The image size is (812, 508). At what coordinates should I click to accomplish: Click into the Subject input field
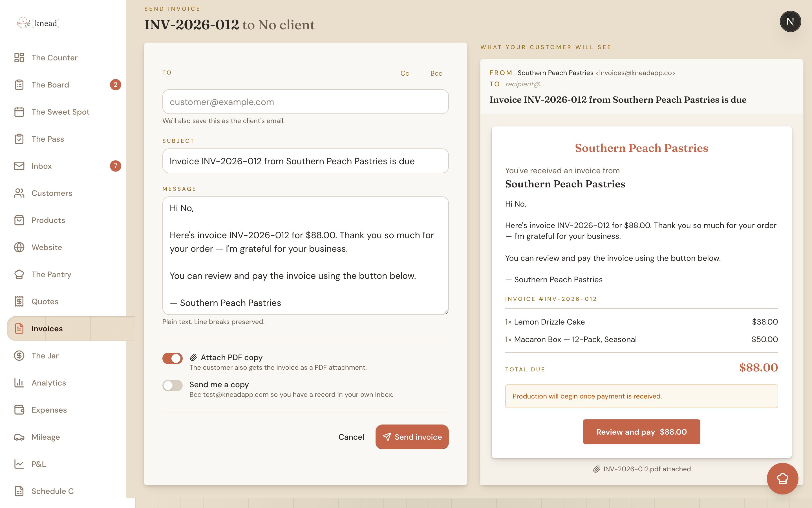click(305, 161)
